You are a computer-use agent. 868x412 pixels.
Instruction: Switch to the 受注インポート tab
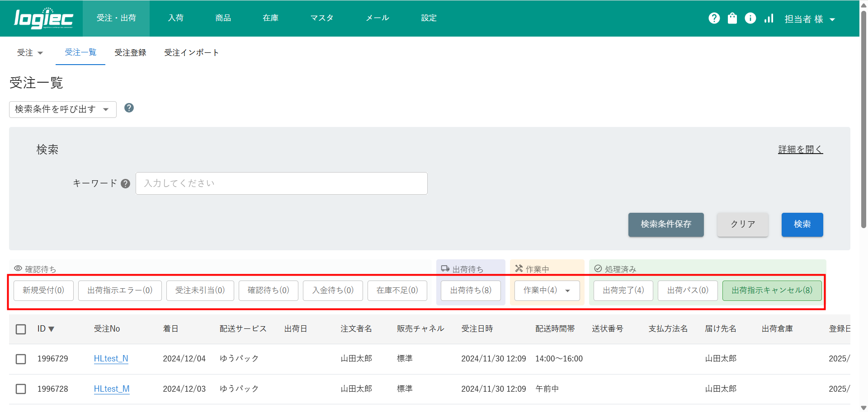point(191,53)
